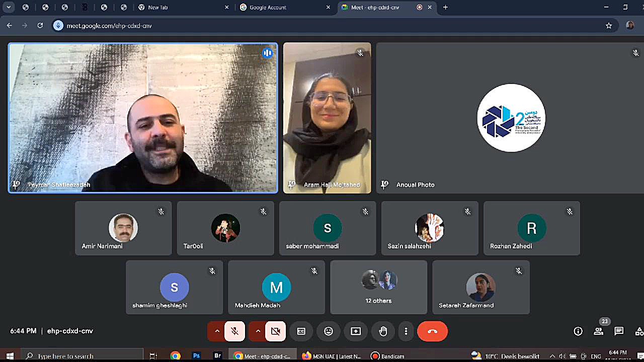Click the 12 others participants tile
644x362 pixels.
(x=378, y=287)
